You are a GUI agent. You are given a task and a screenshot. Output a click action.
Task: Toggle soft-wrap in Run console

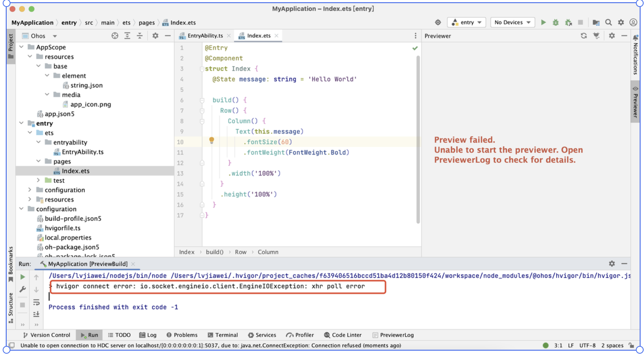[x=36, y=302]
